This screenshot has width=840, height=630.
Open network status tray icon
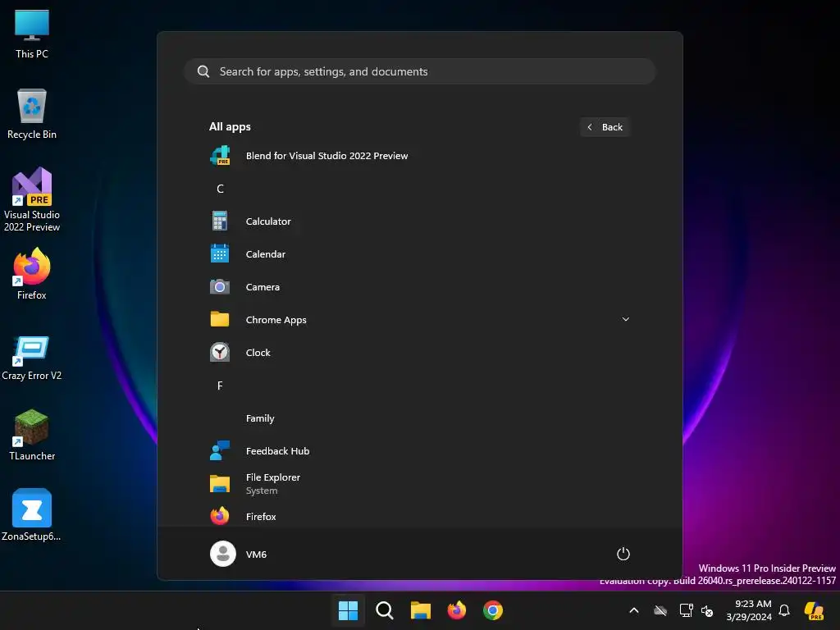point(686,610)
